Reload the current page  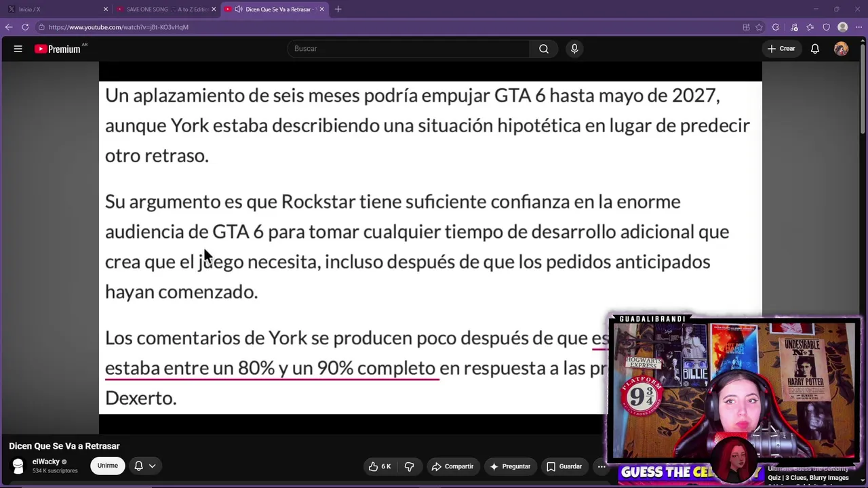click(25, 27)
